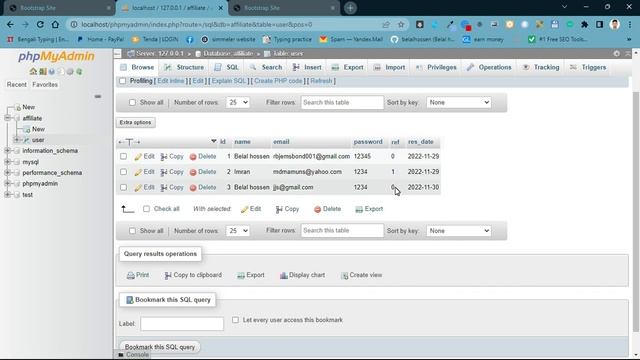Enable Let every user access this bookmark

click(236, 320)
